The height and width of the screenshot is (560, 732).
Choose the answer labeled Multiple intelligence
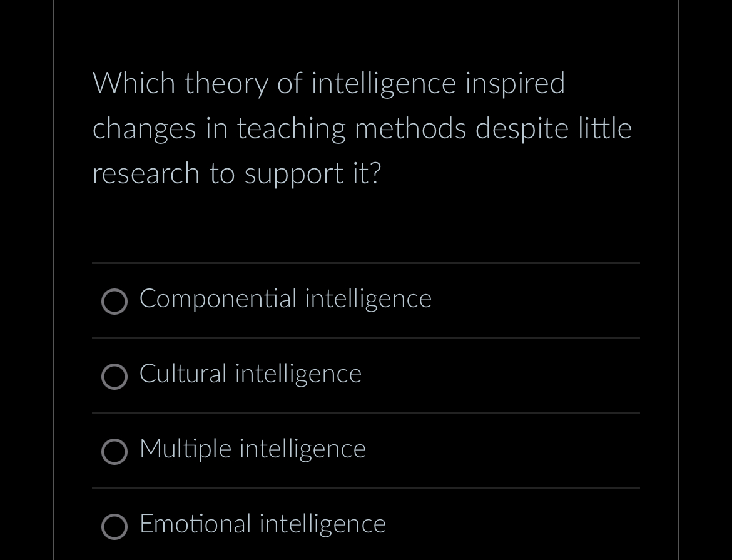[252, 449]
